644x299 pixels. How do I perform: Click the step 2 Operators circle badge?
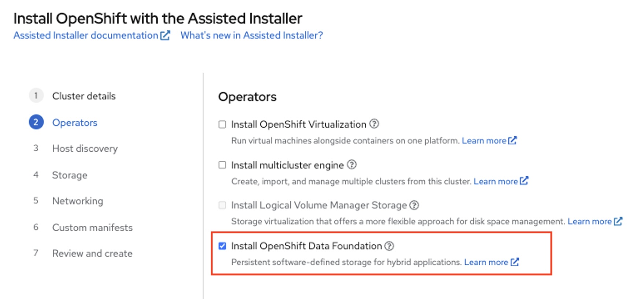click(36, 122)
